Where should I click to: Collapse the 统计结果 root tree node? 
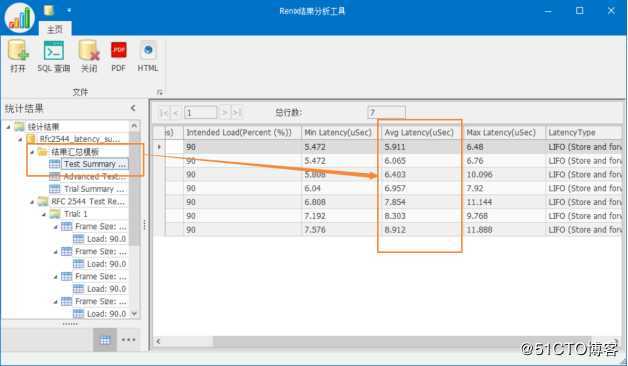[x=8, y=127]
